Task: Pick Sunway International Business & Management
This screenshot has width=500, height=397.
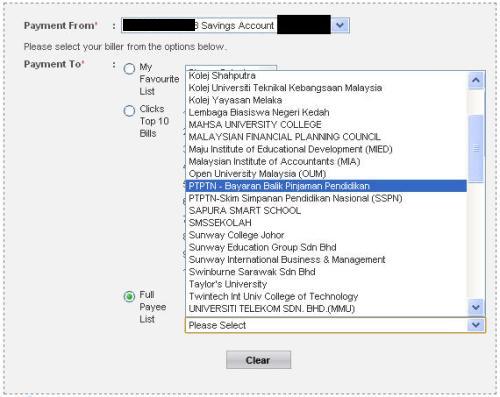Action: pos(326,260)
